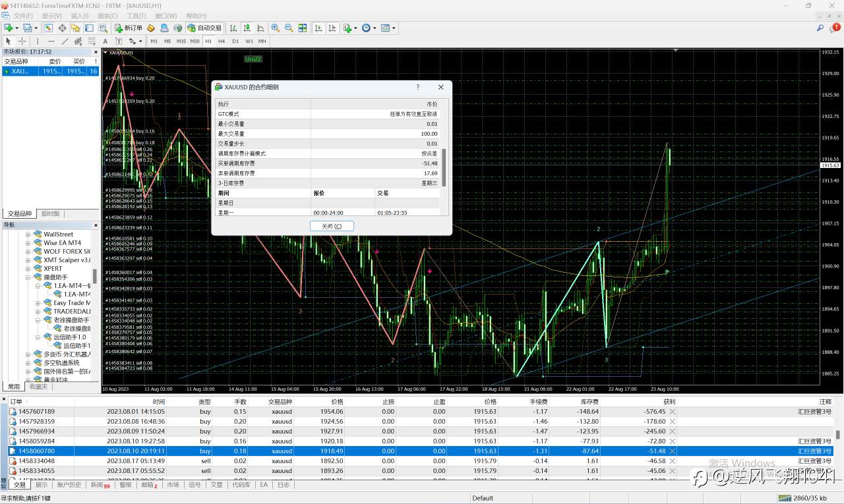Toggle the Market Watch window icon
Image resolution: width=844 pixels, height=504 pixels.
point(49,28)
